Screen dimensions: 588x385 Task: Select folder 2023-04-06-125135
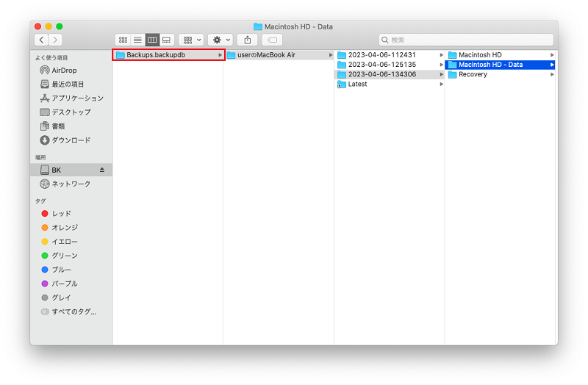390,65
